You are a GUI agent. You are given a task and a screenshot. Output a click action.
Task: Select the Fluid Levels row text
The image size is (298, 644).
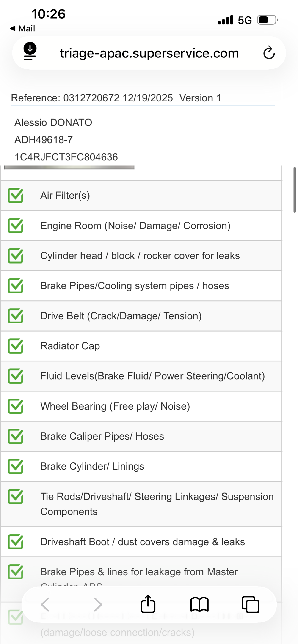point(152,376)
